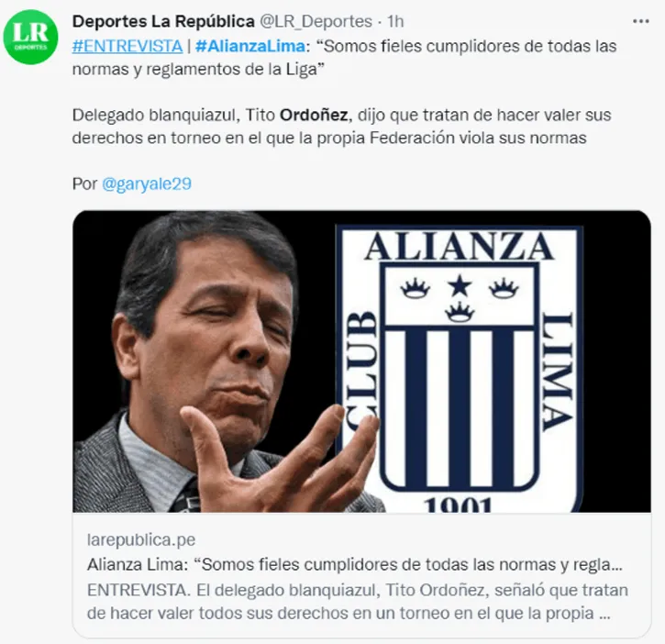Open the tweet via the 1h timestamp

pos(395,21)
